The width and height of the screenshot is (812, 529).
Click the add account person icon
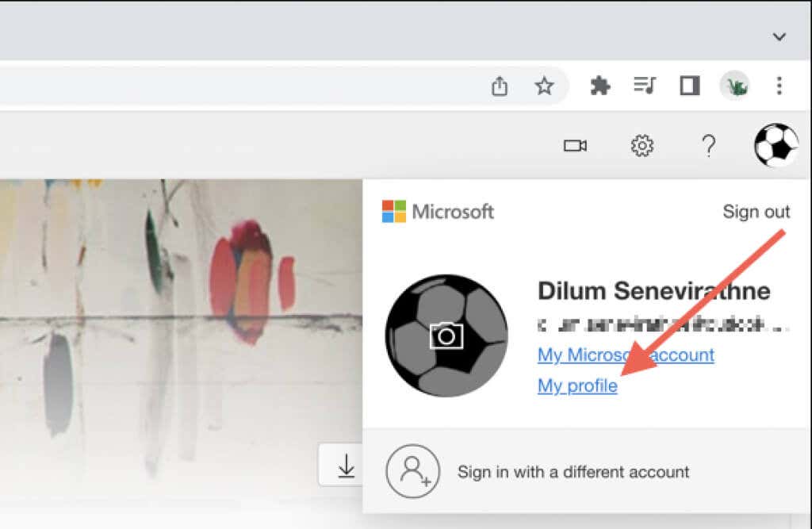coord(412,471)
